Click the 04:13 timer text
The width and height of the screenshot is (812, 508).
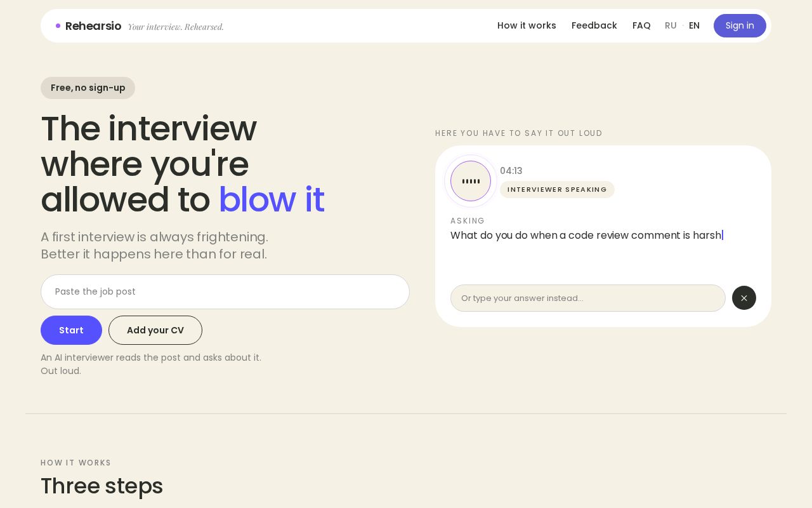pyautogui.click(x=511, y=171)
